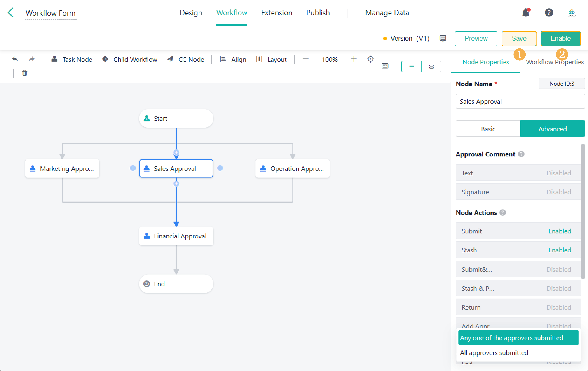Switch to Advanced node settings
The width and height of the screenshot is (588, 371).
point(552,129)
